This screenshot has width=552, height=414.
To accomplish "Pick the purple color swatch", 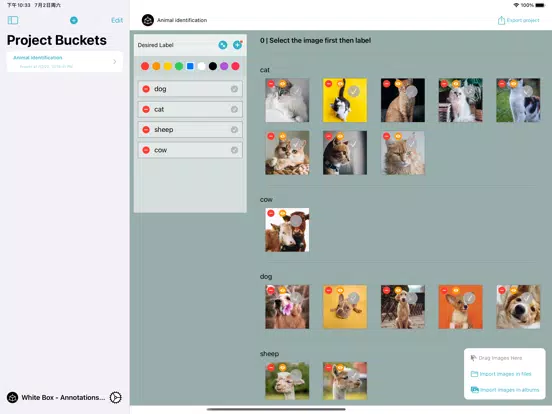I will (x=224, y=66).
